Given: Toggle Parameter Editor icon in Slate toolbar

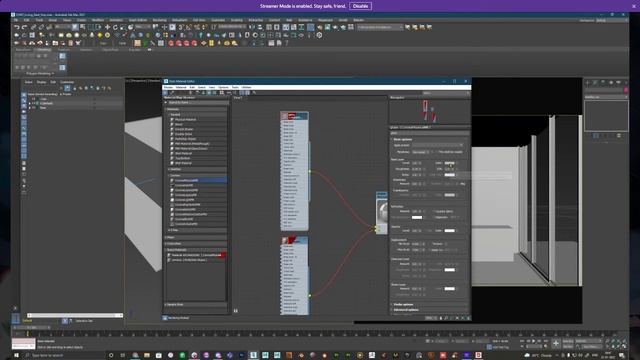Looking at the screenshot, I should pyautogui.click(x=247, y=93).
